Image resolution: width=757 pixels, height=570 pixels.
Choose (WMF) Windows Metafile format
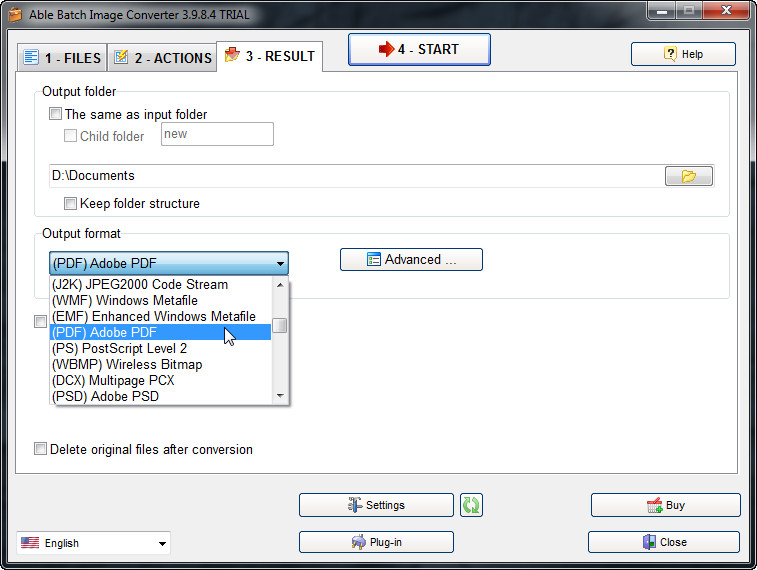pos(161,300)
